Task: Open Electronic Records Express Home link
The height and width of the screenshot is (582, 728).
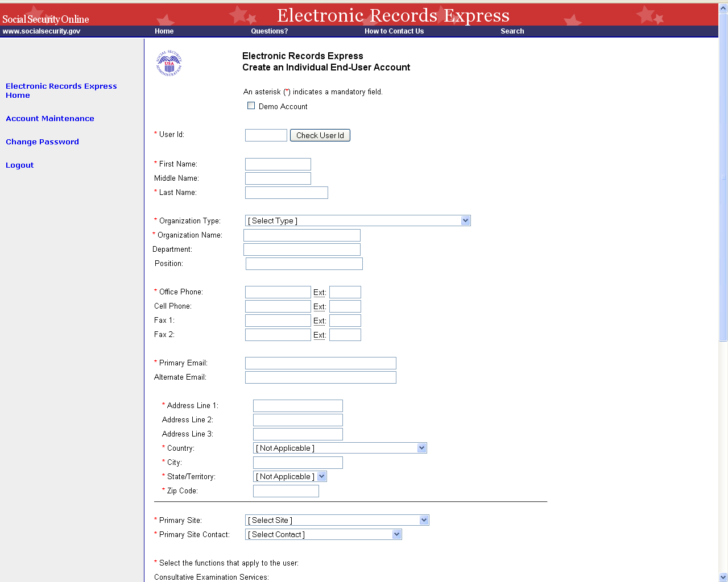Action: pyautogui.click(x=61, y=90)
